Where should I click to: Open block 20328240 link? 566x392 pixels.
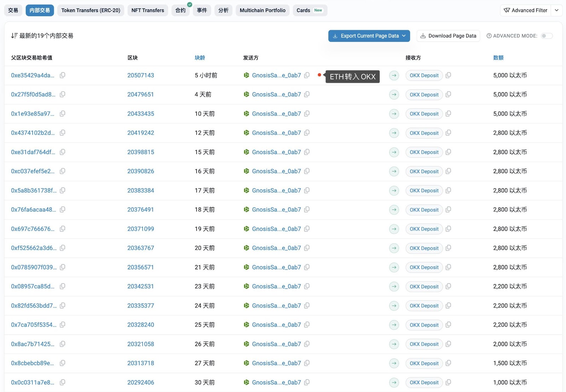(x=141, y=324)
